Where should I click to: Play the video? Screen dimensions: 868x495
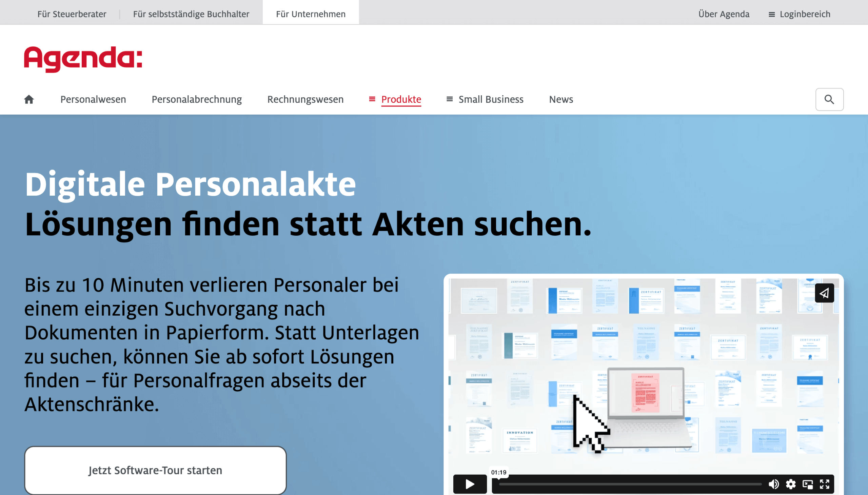click(470, 484)
